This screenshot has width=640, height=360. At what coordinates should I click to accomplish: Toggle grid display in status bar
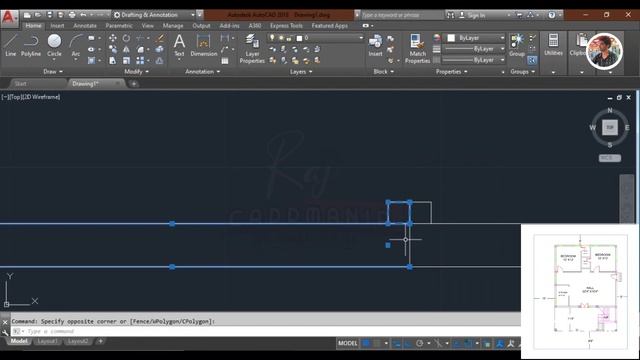[x=366, y=343]
